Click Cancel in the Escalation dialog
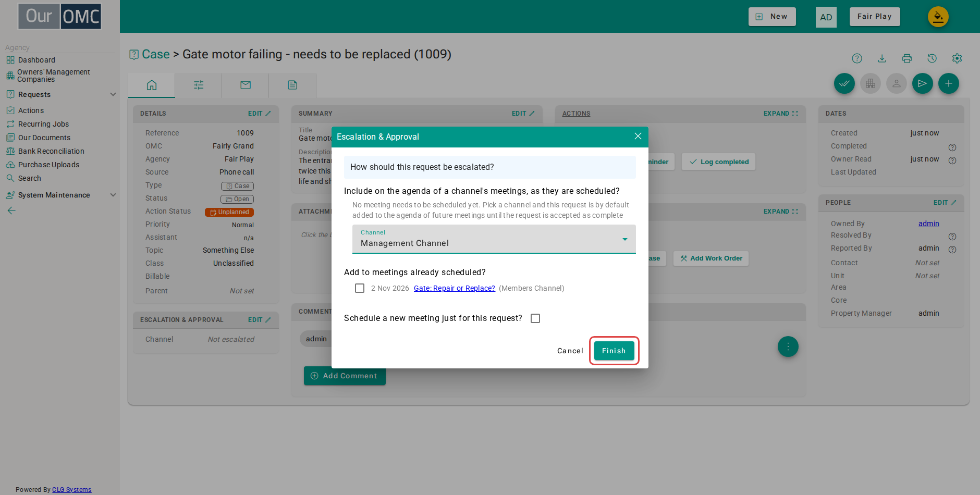 click(570, 351)
